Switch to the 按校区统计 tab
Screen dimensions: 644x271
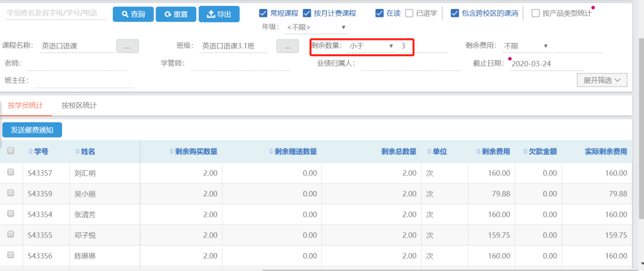click(79, 106)
